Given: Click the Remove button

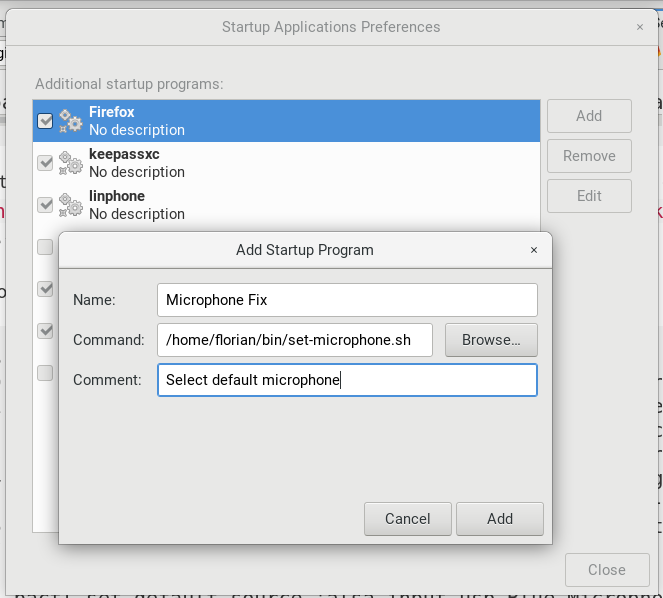Looking at the screenshot, I should 589,156.
